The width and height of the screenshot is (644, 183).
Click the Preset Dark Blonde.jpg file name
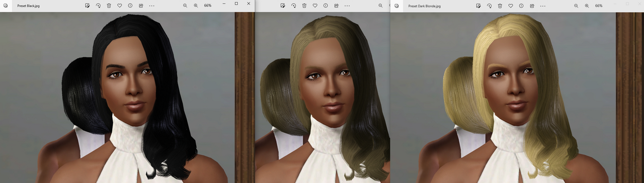[x=425, y=6]
